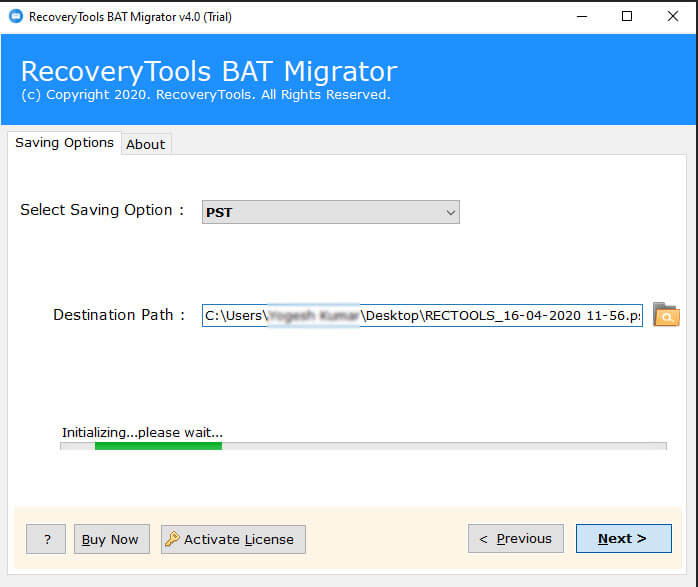Minimize the BAT Migrator window
Viewport: 698px width, 587px height.
pos(582,16)
